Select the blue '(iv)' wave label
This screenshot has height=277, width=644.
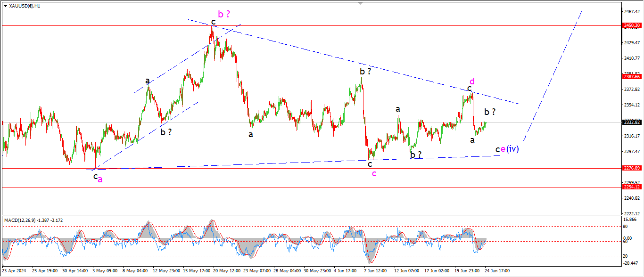[513, 149]
